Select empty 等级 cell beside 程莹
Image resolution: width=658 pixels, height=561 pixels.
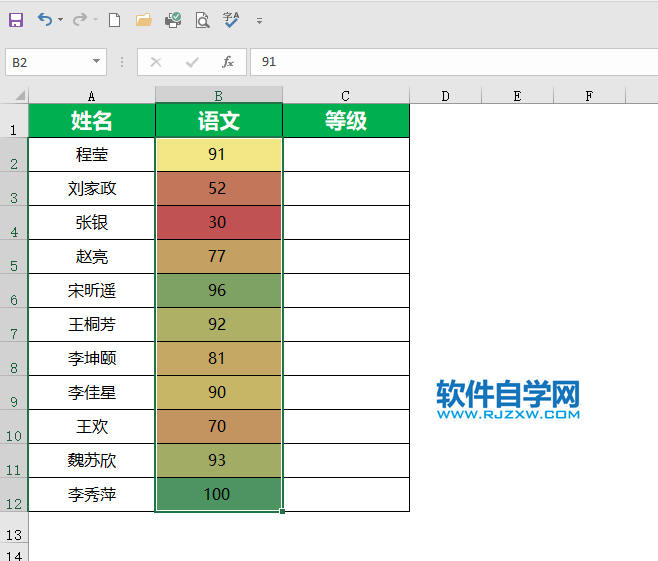[346, 154]
